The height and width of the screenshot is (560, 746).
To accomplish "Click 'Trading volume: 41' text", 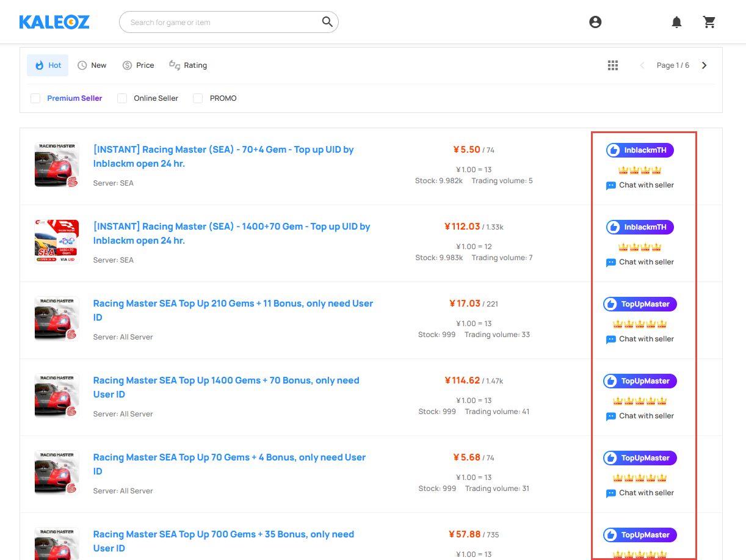I will (x=497, y=412).
